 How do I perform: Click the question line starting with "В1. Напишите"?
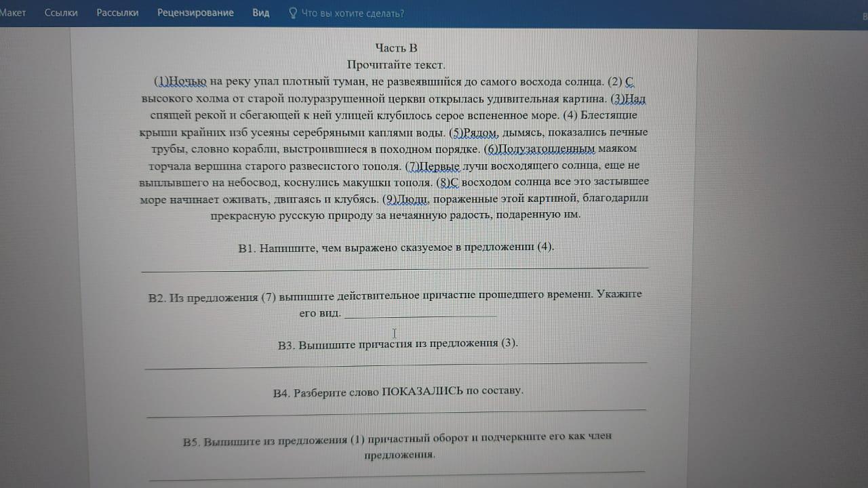pos(396,247)
